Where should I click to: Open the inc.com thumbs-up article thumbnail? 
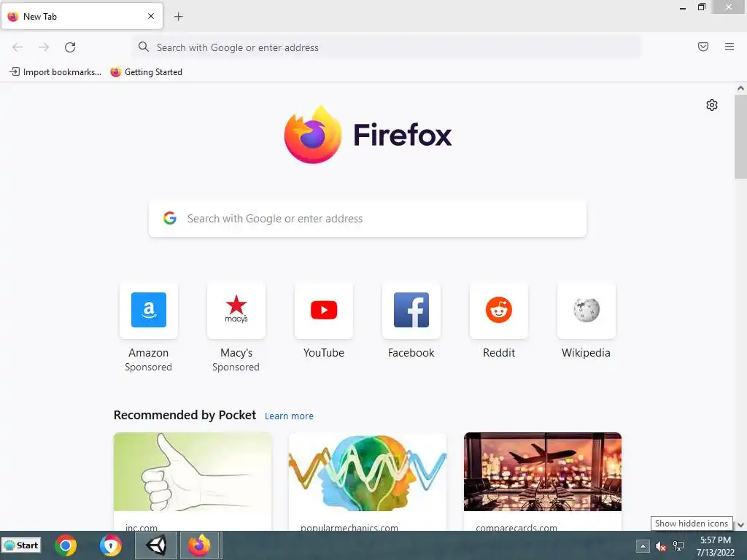coord(193,472)
